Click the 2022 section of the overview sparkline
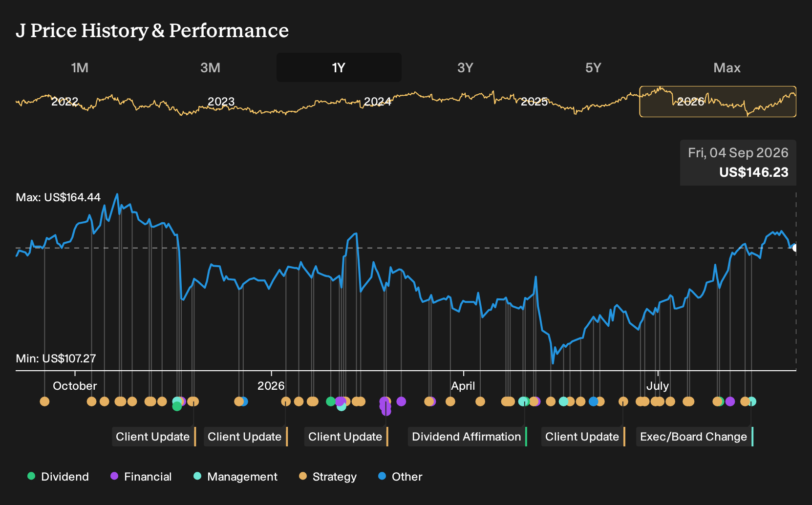 coord(65,102)
